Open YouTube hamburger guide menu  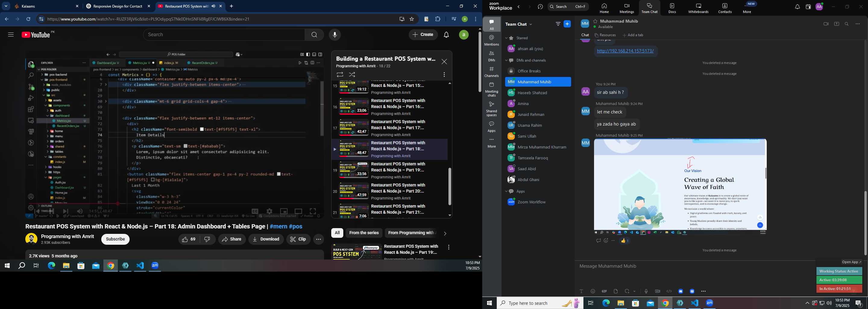coord(11,35)
